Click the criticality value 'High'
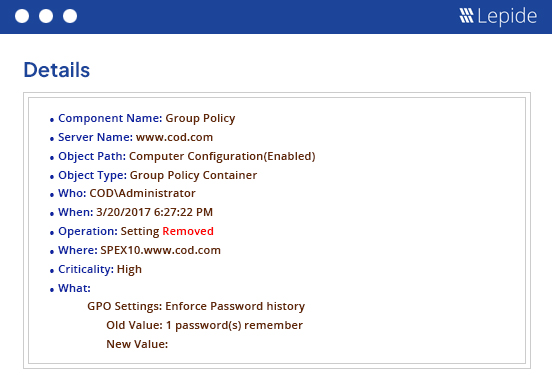552x380 pixels. [129, 269]
